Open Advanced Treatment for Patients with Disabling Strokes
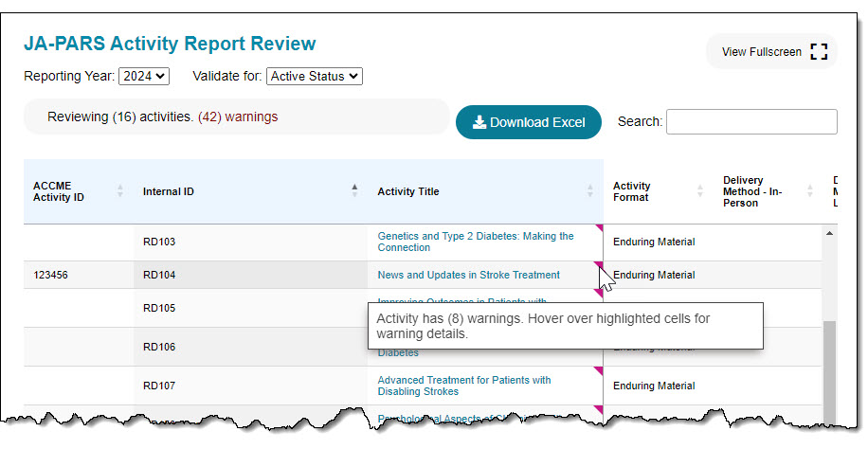 (x=464, y=386)
